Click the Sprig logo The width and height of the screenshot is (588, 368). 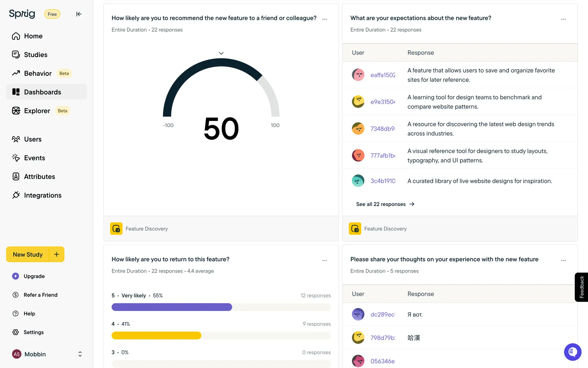click(22, 14)
